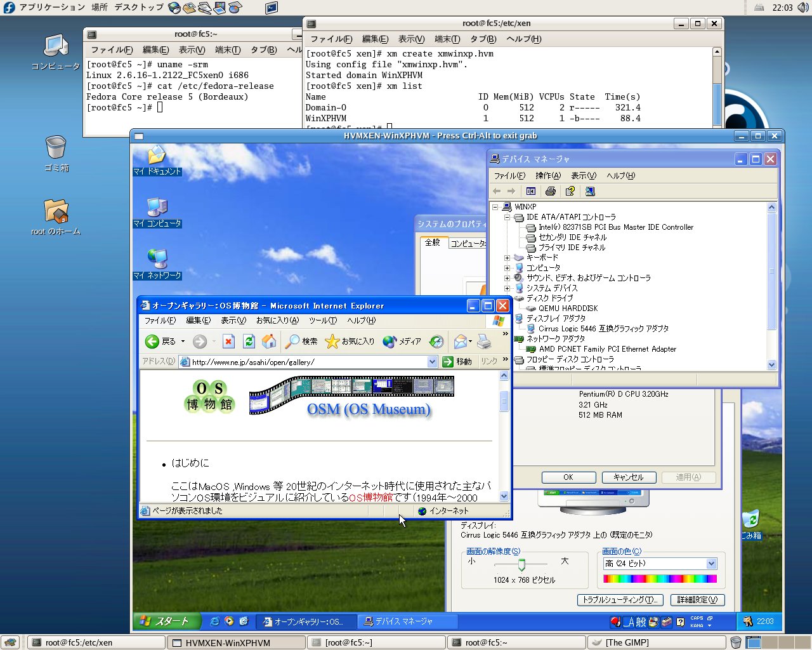The image size is (812, 650).
Task: Open the アプリケーション menu in GNOME panel
Action: (x=51, y=8)
